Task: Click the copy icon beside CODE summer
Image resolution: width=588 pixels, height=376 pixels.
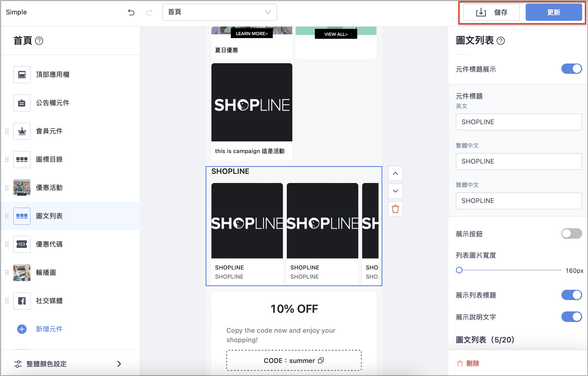Action: [x=321, y=360]
